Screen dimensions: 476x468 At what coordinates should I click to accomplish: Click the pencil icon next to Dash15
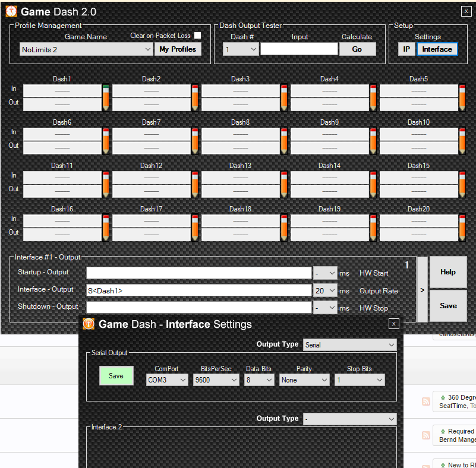[x=462, y=185]
